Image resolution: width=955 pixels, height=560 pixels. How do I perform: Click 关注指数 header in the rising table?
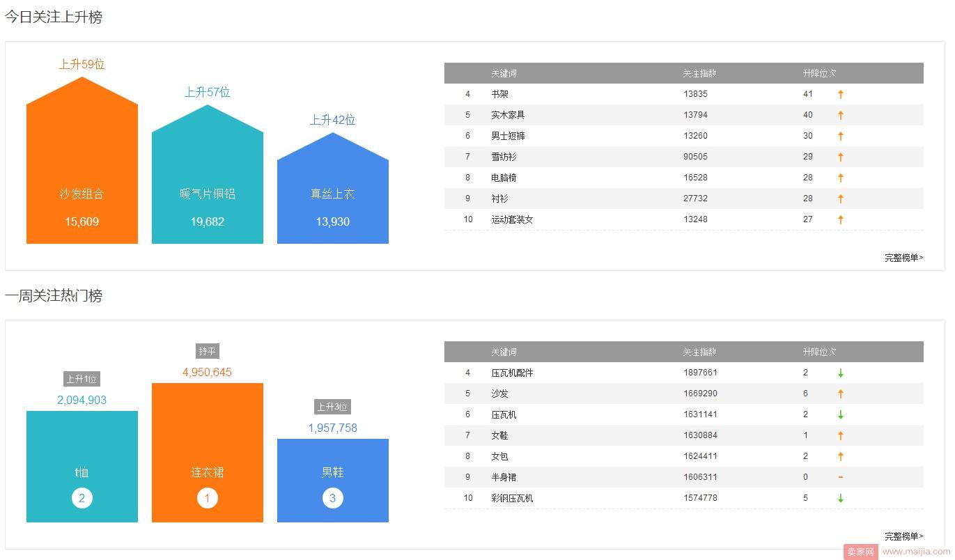(x=699, y=73)
